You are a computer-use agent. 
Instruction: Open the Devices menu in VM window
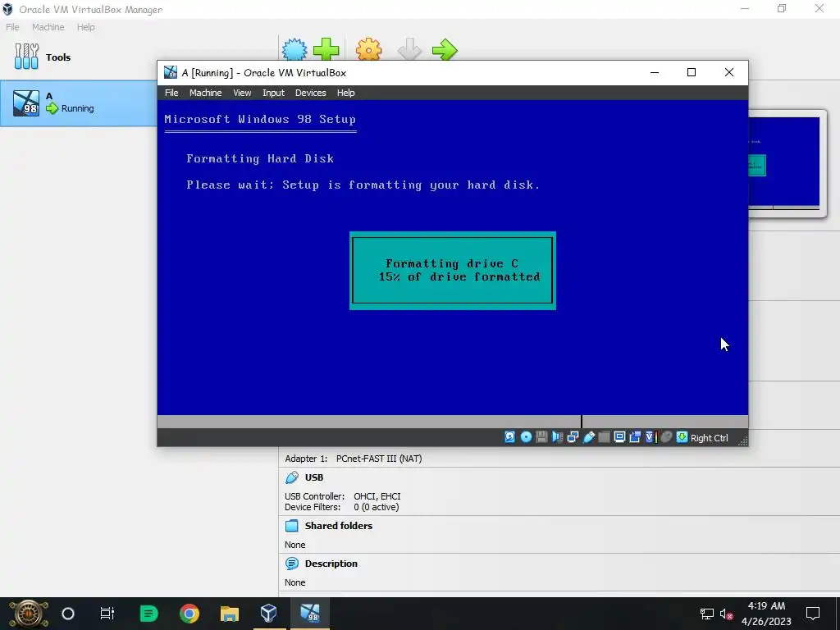pyautogui.click(x=310, y=93)
